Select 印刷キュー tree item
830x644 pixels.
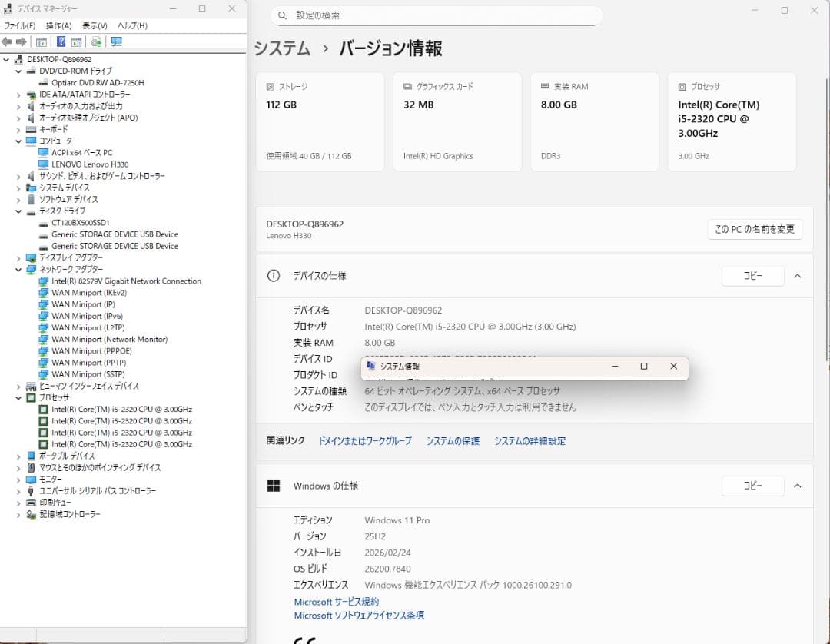pos(55,502)
